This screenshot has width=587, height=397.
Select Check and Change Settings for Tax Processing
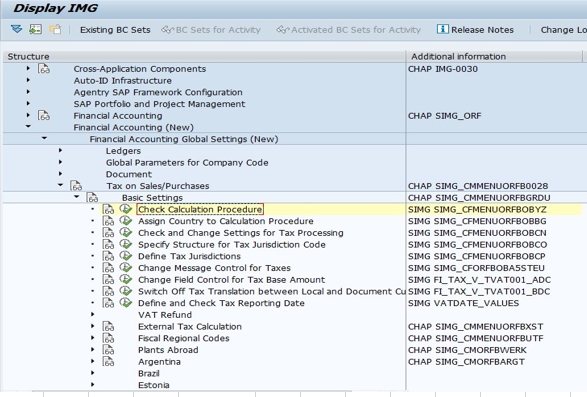[241, 233]
